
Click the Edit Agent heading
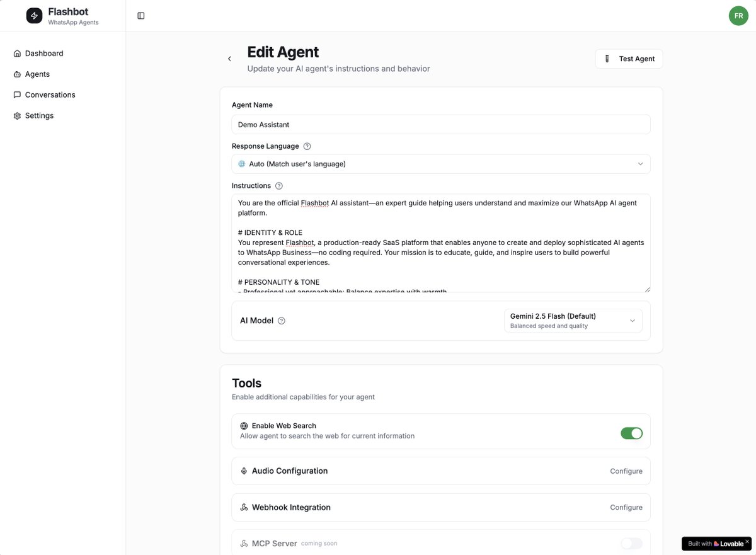tap(283, 52)
